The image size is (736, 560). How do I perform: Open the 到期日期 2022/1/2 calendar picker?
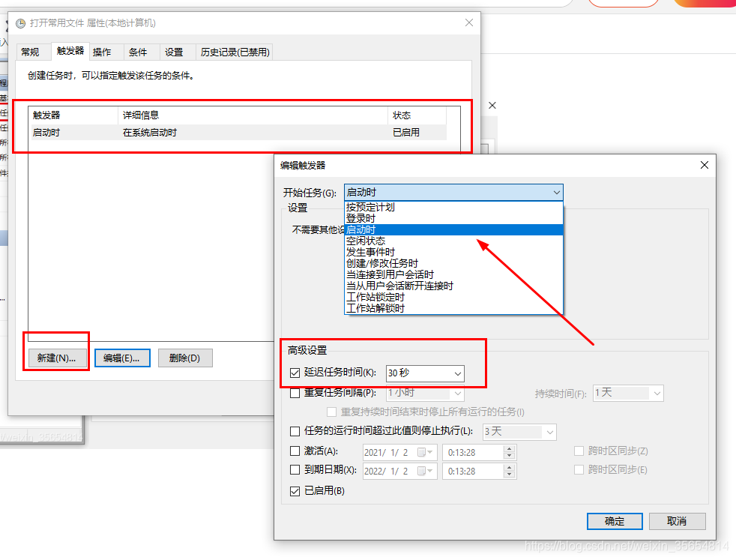coord(425,472)
